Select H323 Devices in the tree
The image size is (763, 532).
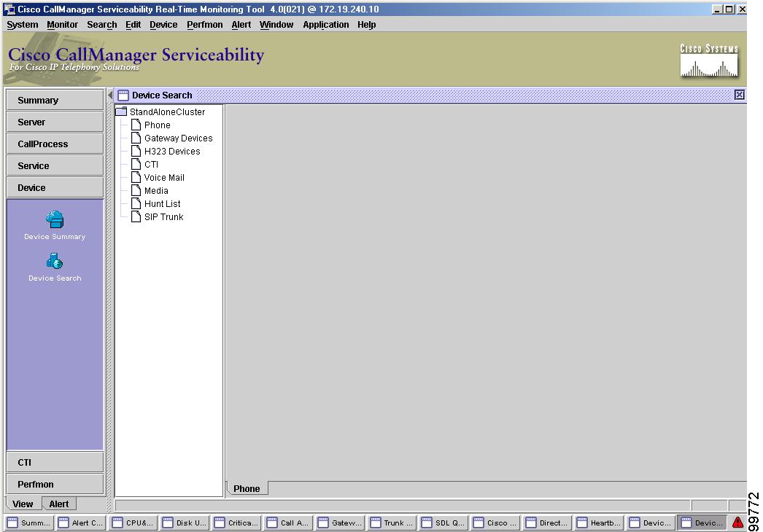click(172, 152)
